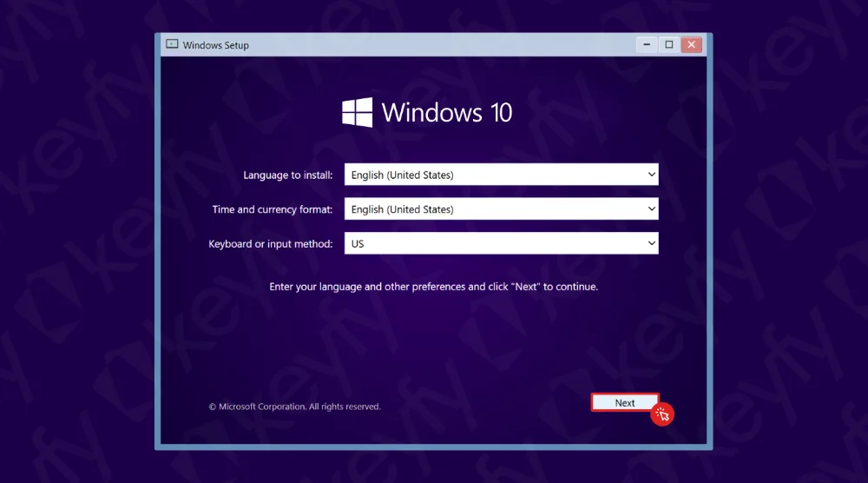
Task: Click the 'Keyboard or input method:' label
Action: pyautogui.click(x=271, y=244)
